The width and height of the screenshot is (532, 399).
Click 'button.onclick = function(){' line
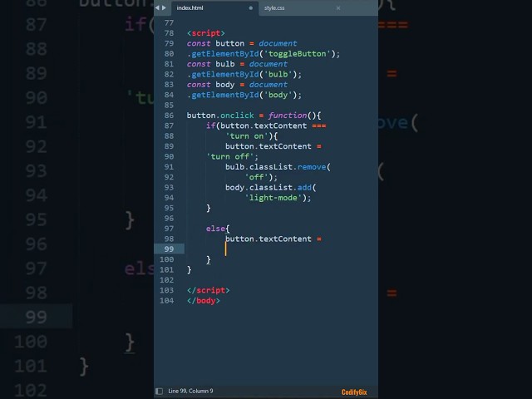coord(254,116)
